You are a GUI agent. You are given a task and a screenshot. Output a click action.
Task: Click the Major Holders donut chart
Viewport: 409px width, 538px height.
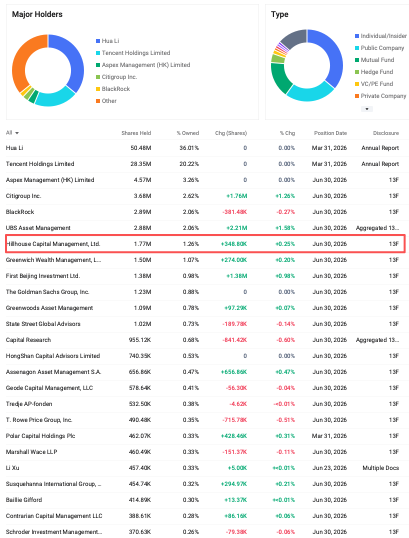48,70
